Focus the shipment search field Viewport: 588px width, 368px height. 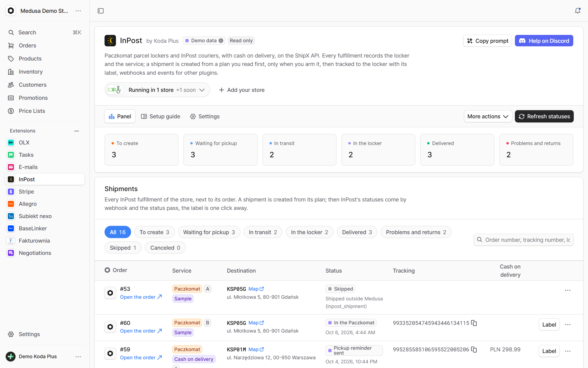pos(523,240)
